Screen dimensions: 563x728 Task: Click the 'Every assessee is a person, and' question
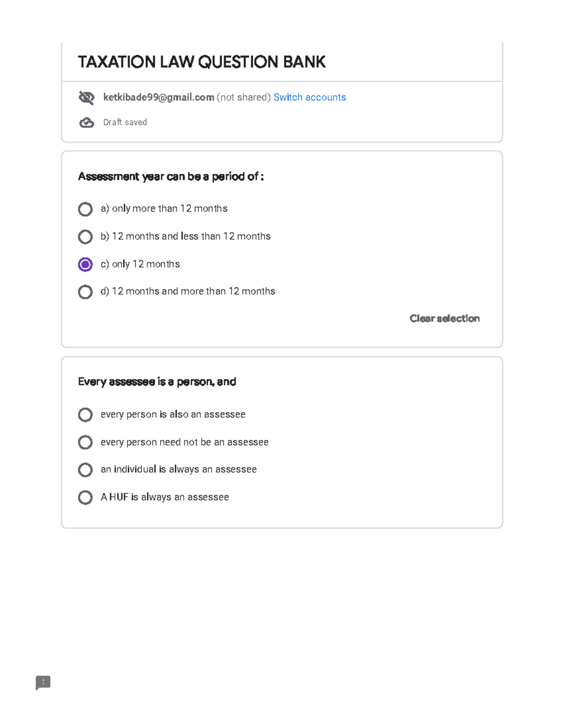[x=157, y=382]
